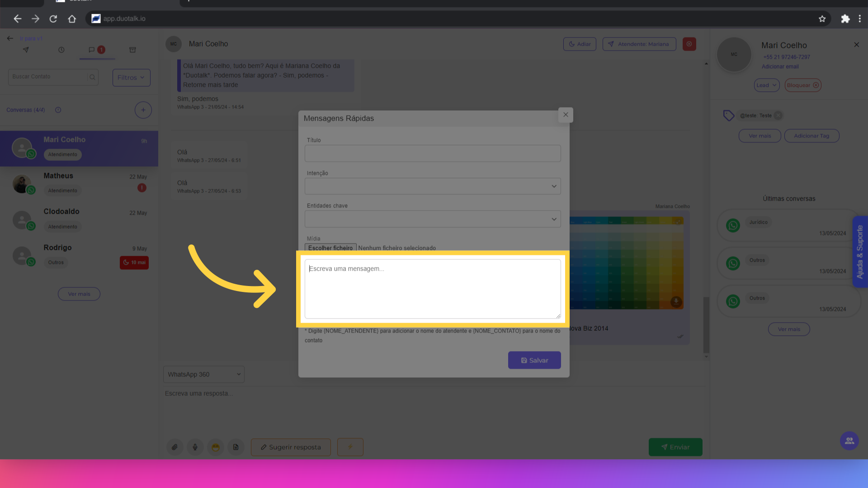The height and width of the screenshot is (488, 868).
Task: Open Matheus conversation in list
Action: pyautogui.click(x=79, y=183)
